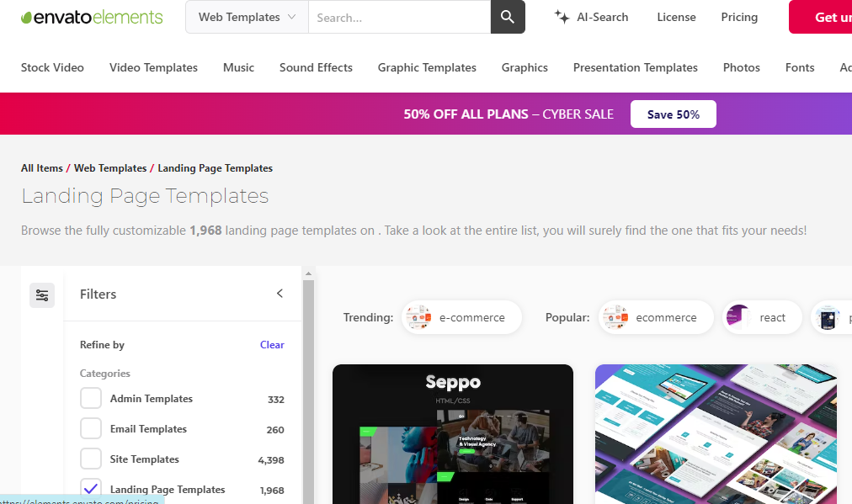
Task: Go to Graphics category
Action: [x=525, y=67]
